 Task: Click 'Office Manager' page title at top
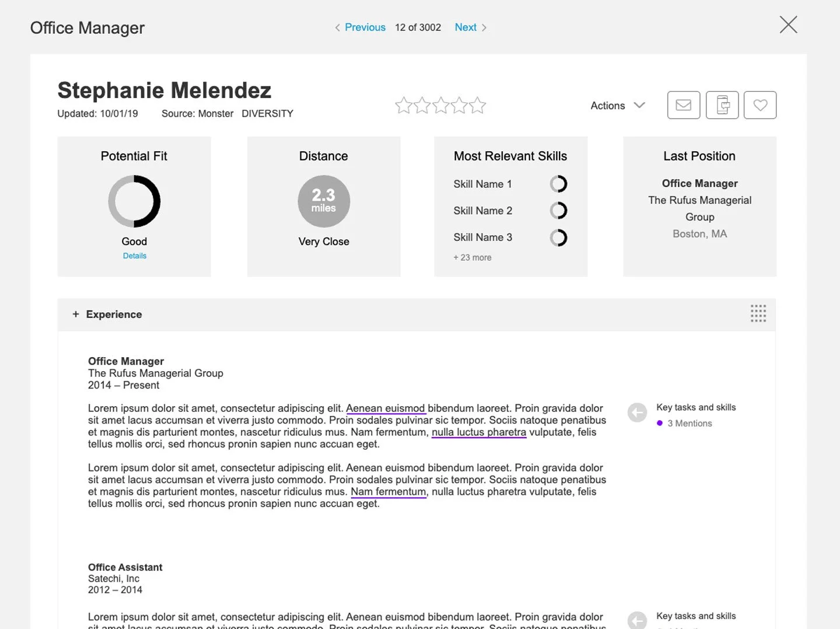pyautogui.click(x=87, y=27)
